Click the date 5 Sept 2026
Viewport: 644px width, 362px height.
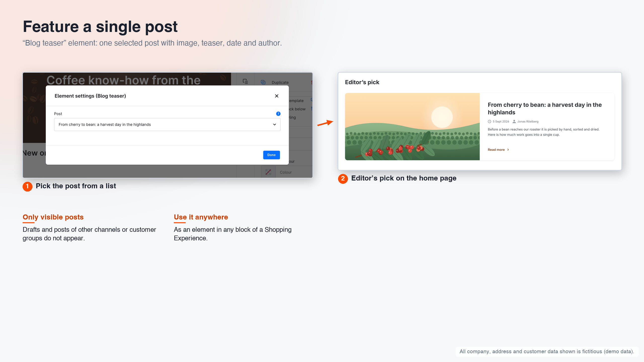point(501,121)
